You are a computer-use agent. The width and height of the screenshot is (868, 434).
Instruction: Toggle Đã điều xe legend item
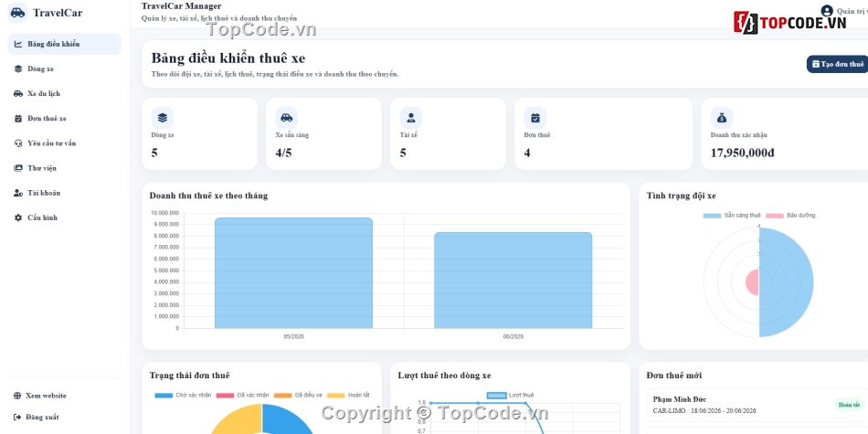pos(298,396)
